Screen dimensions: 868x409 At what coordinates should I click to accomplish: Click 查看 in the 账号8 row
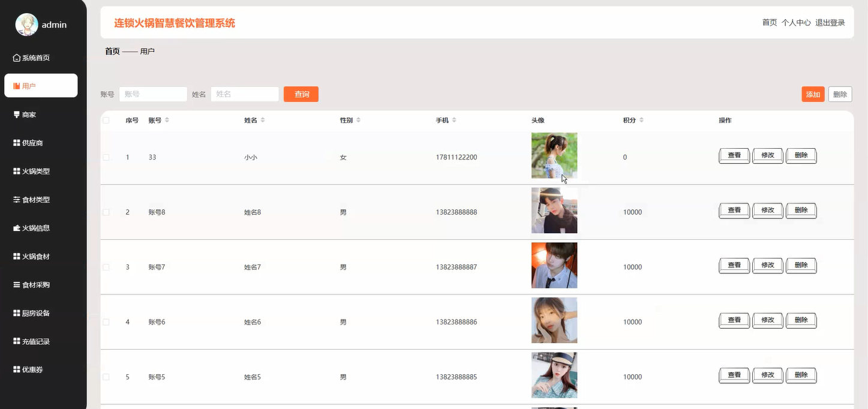(734, 211)
